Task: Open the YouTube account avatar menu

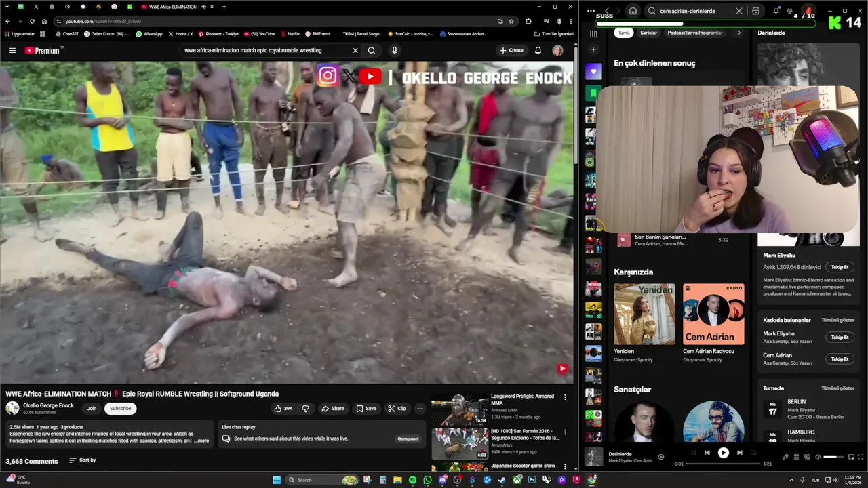Action: (x=557, y=50)
